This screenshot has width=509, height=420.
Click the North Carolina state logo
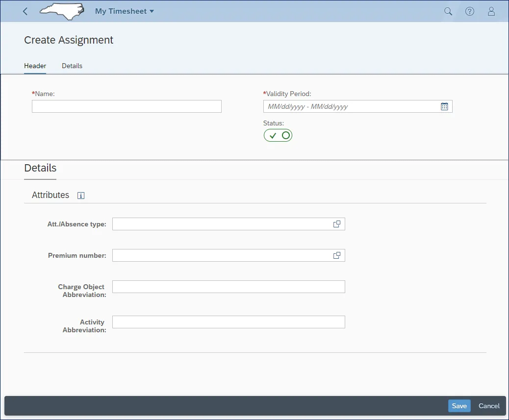point(62,11)
